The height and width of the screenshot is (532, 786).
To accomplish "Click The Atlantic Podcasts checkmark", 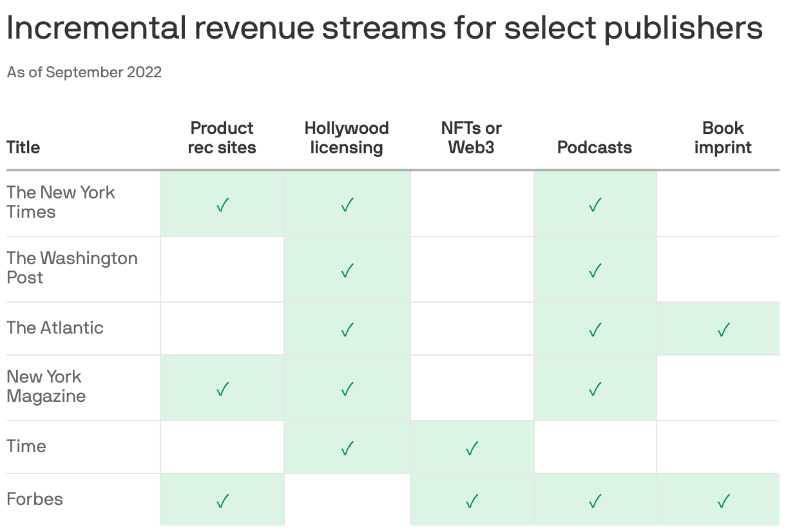I will pos(595,330).
